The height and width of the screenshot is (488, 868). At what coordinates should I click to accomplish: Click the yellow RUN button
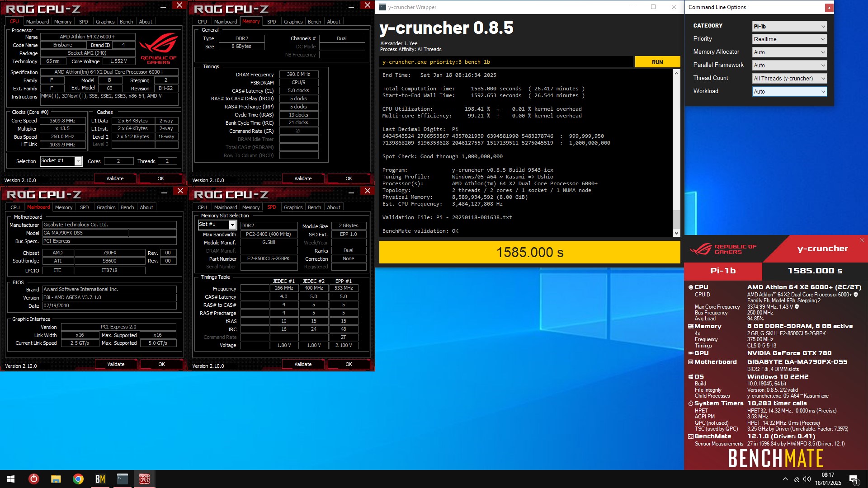657,62
